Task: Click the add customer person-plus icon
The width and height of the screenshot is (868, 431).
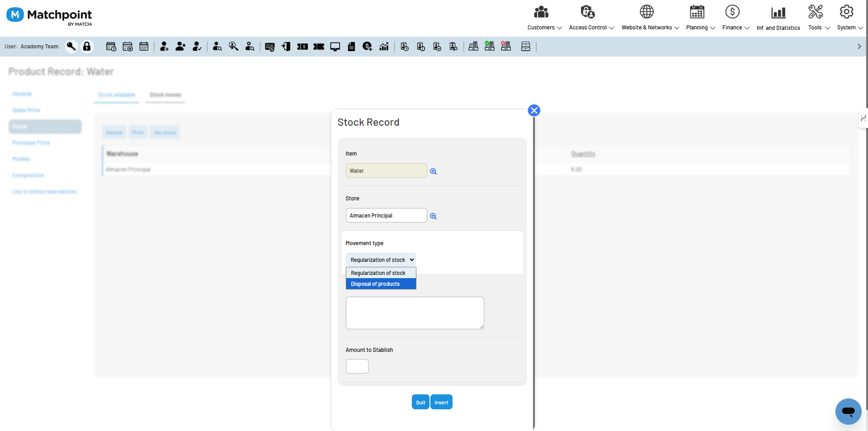Action: pos(164,47)
